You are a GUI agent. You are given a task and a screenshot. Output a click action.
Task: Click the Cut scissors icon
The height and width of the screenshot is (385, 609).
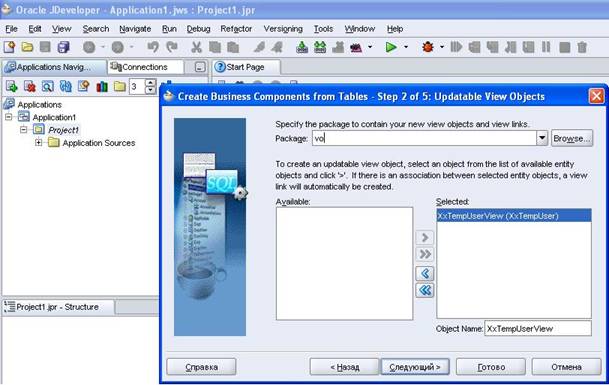click(x=197, y=47)
